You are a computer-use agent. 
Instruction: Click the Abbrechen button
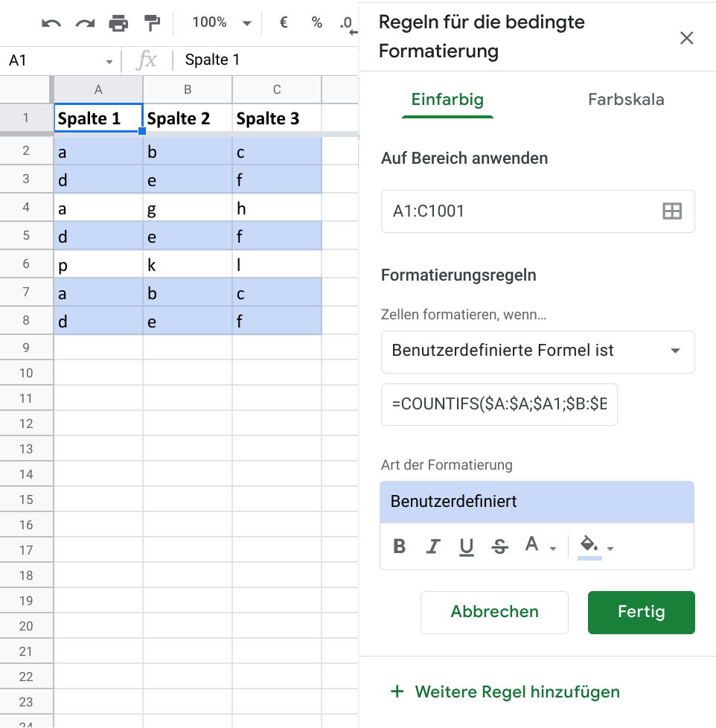pyautogui.click(x=494, y=612)
